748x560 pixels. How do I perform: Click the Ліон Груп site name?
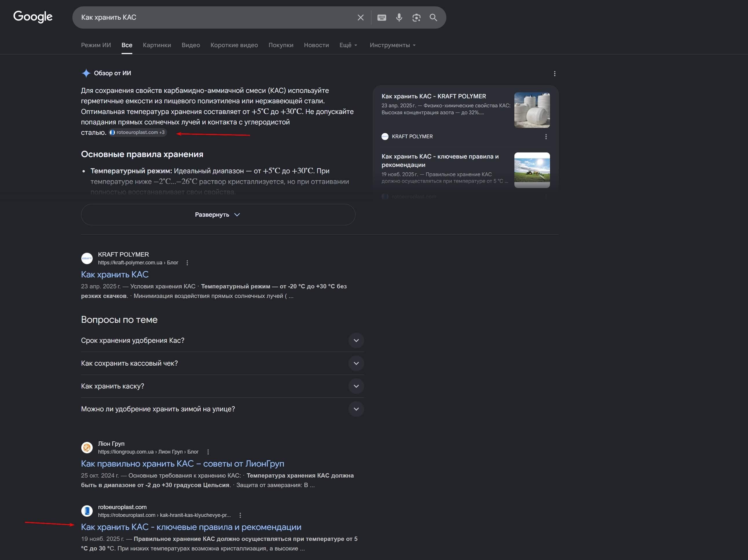pyautogui.click(x=111, y=443)
